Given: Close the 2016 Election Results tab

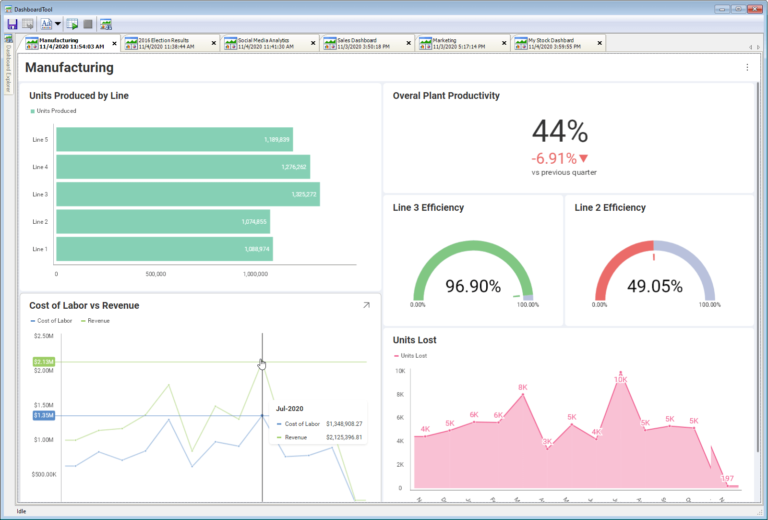Looking at the screenshot, I should pos(214,44).
